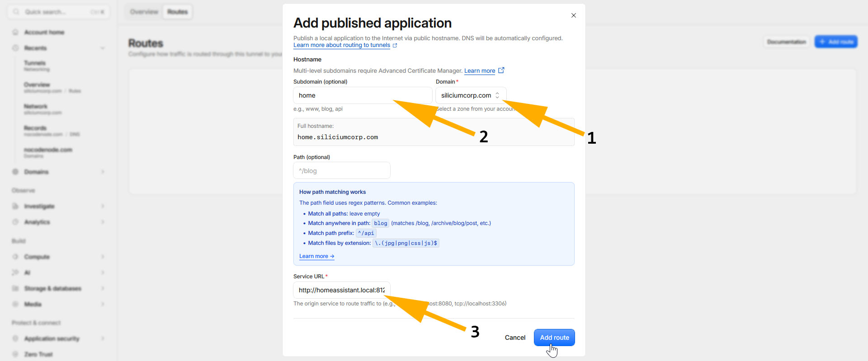Expand the Media sidebar chevron
Viewport: 868px width, 361px height.
pyautogui.click(x=103, y=304)
